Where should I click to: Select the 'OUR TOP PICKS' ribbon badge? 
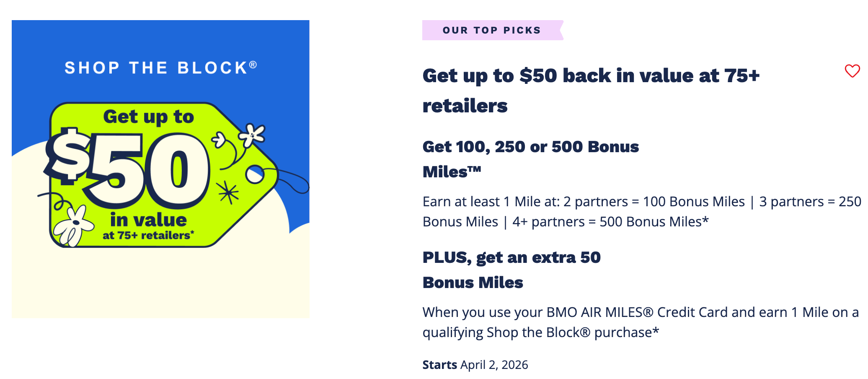click(492, 30)
